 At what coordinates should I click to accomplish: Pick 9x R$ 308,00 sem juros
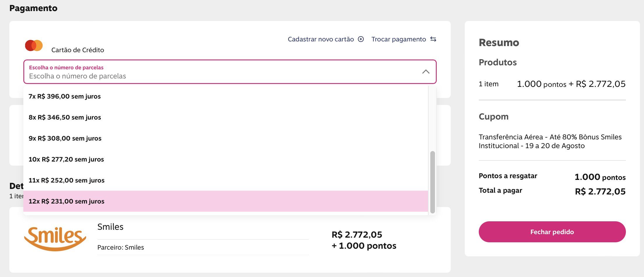pos(65,138)
